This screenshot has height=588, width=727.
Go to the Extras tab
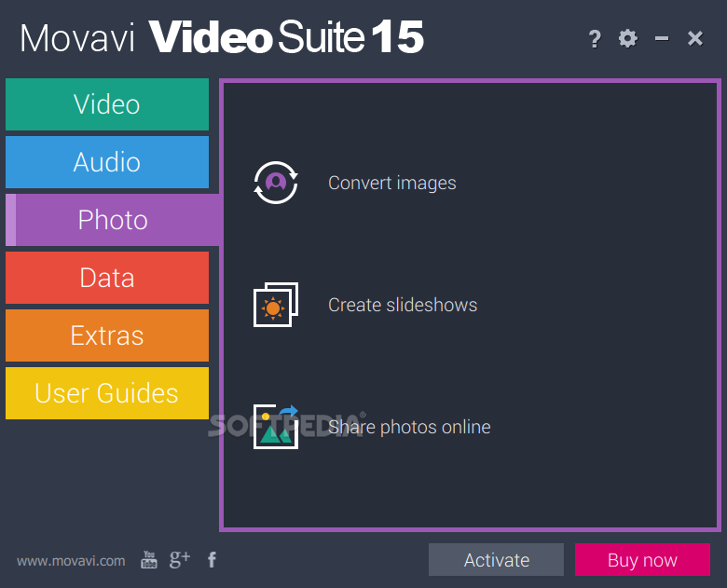click(x=107, y=335)
